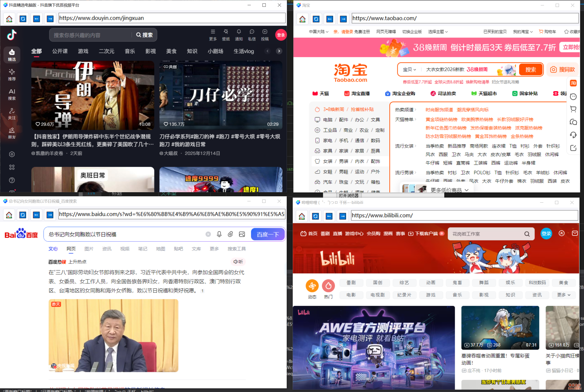Click 听 audio button in Baidu result
Viewport: 584px width, 392px height.
[238, 262]
